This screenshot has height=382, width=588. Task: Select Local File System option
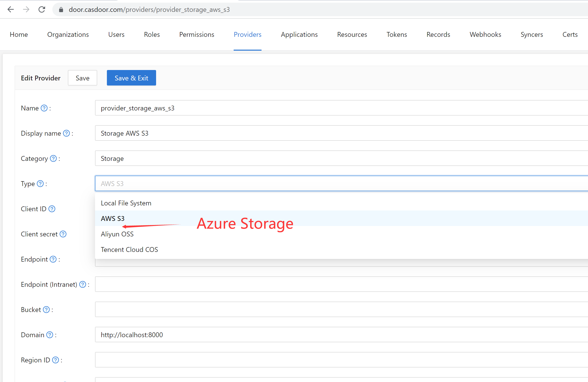tap(126, 203)
